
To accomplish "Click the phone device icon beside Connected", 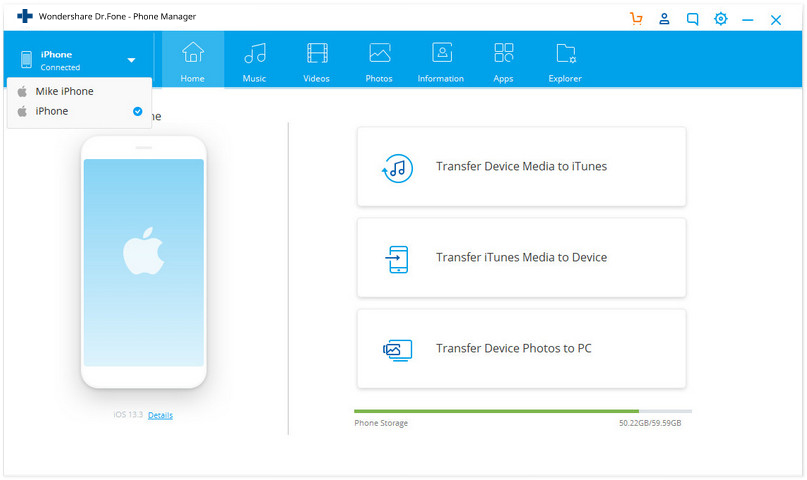I will [26, 60].
